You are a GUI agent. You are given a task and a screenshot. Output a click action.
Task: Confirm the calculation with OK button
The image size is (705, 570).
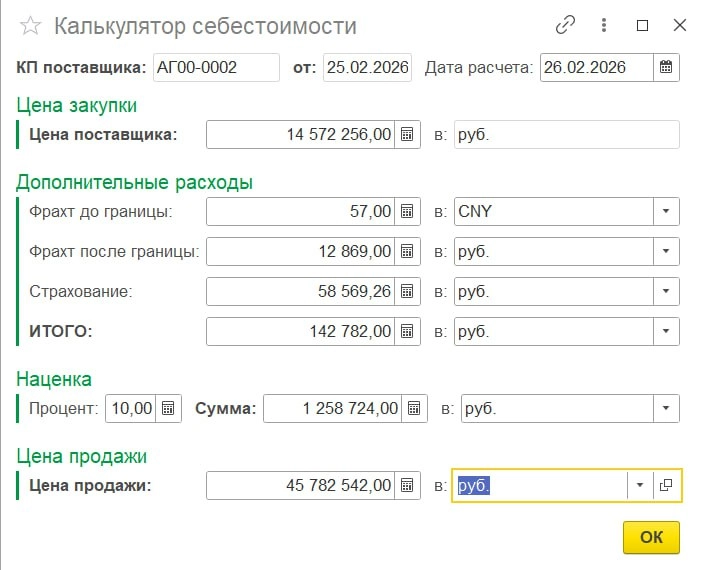pyautogui.click(x=651, y=537)
